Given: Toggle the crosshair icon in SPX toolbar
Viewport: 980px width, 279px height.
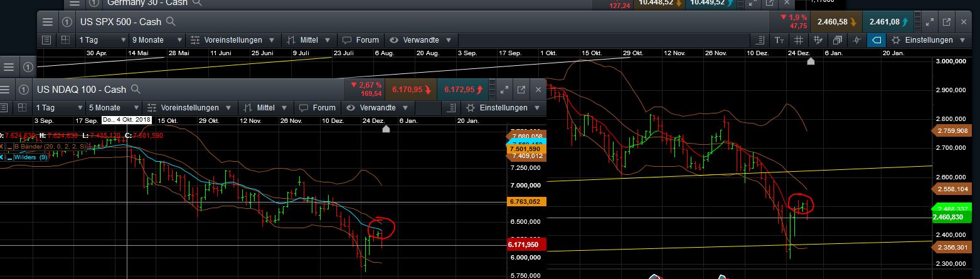Looking at the screenshot, I should 857,39.
